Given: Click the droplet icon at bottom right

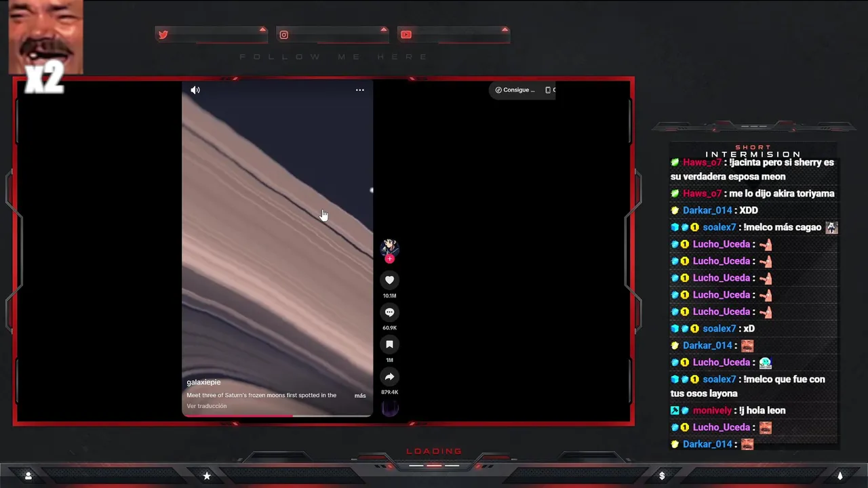Looking at the screenshot, I should 840,476.
